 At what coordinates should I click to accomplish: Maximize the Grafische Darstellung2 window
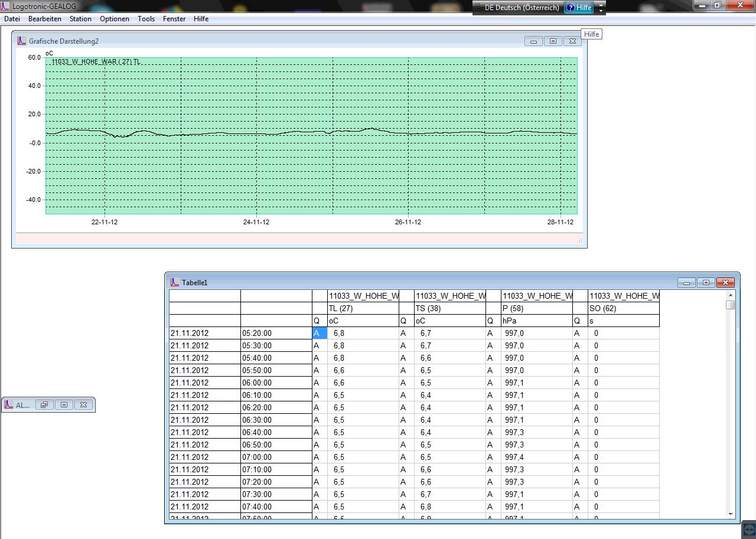[553, 41]
